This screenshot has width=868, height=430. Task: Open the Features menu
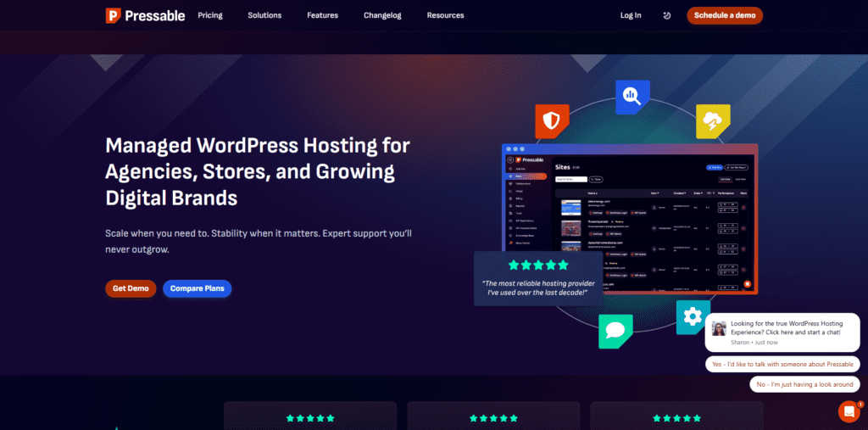coord(323,15)
